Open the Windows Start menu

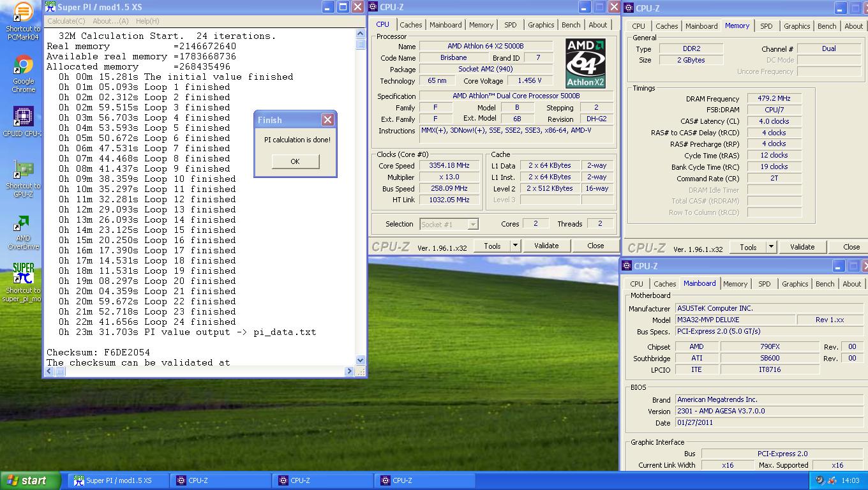pos(31,480)
